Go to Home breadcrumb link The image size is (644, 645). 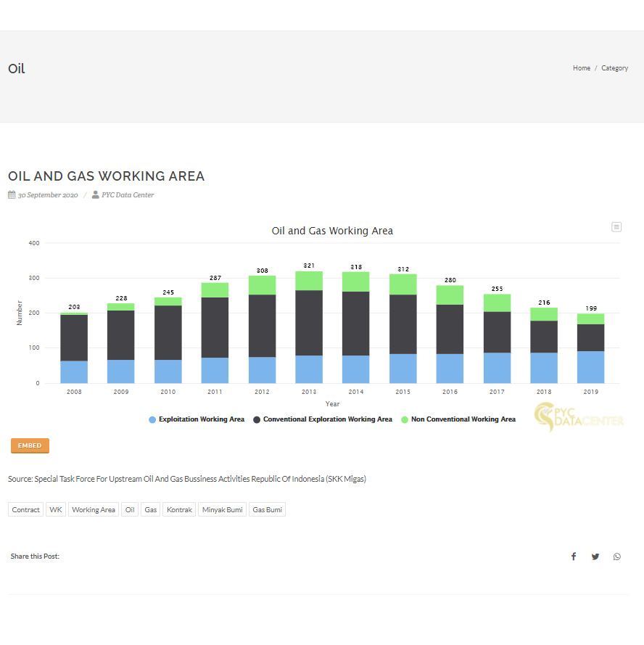[x=582, y=68]
